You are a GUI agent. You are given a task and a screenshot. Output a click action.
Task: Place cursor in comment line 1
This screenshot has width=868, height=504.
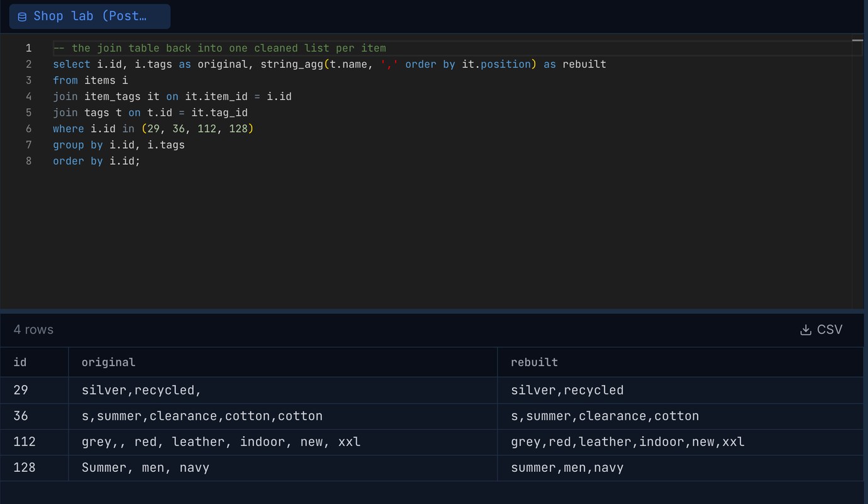coord(220,48)
